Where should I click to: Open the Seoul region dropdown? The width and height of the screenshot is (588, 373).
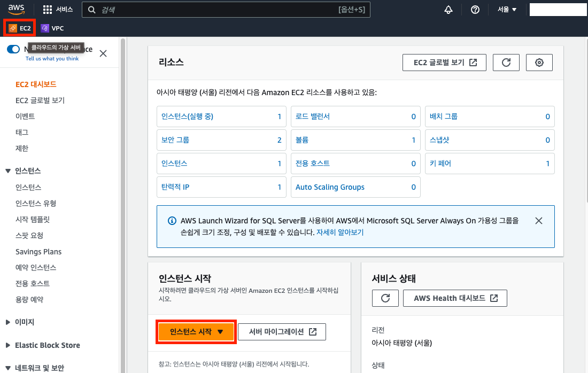point(507,10)
